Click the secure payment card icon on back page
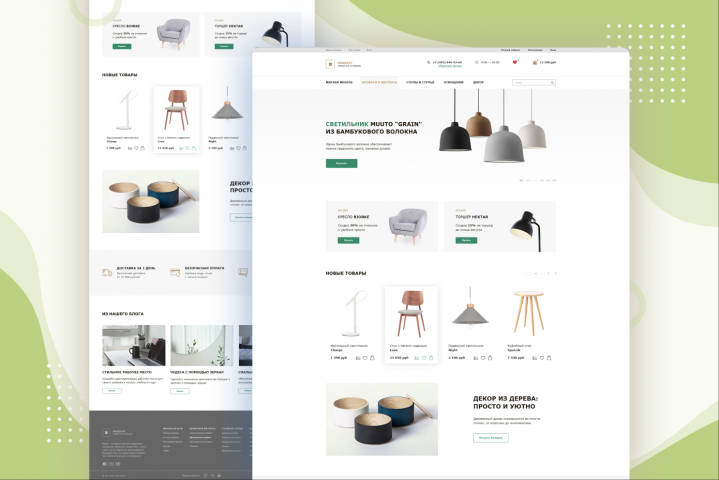This screenshot has width=719, height=480. (x=175, y=273)
